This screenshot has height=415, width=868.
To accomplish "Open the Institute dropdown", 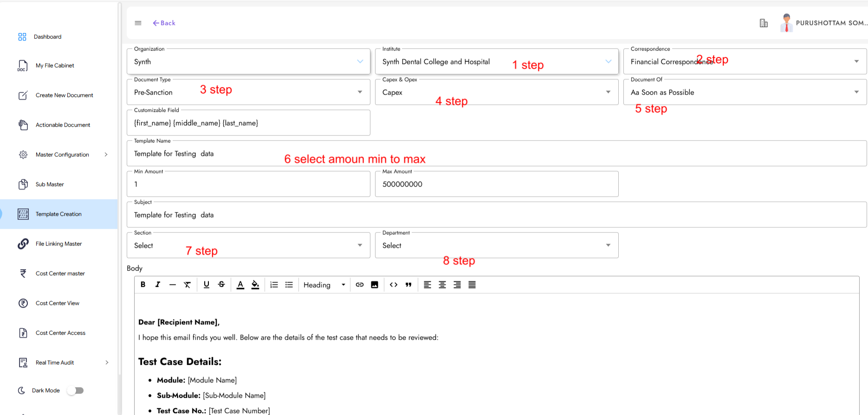I will coord(497,61).
